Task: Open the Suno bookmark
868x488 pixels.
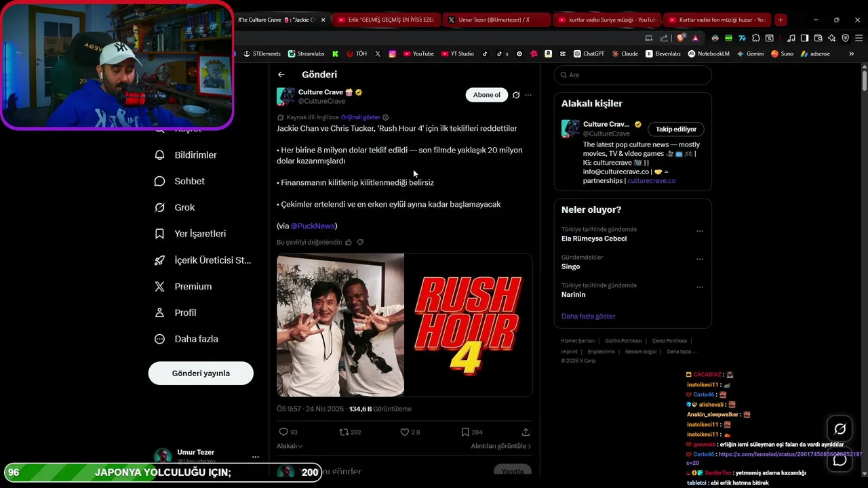Action: (x=783, y=54)
